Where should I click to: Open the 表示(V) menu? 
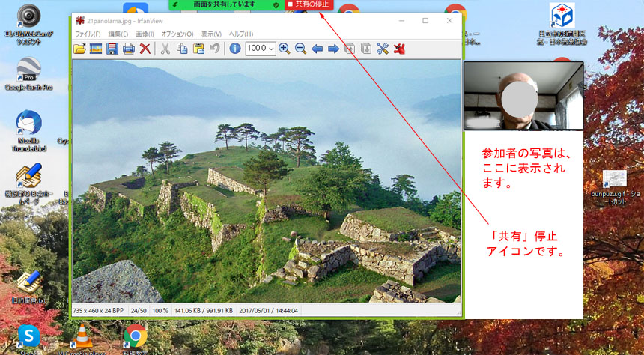point(211,34)
